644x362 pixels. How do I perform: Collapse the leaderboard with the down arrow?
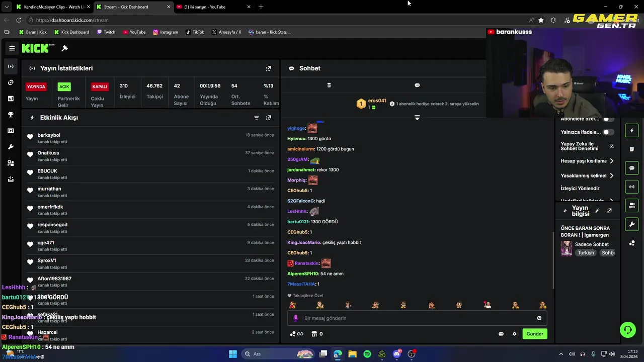pos(417,118)
